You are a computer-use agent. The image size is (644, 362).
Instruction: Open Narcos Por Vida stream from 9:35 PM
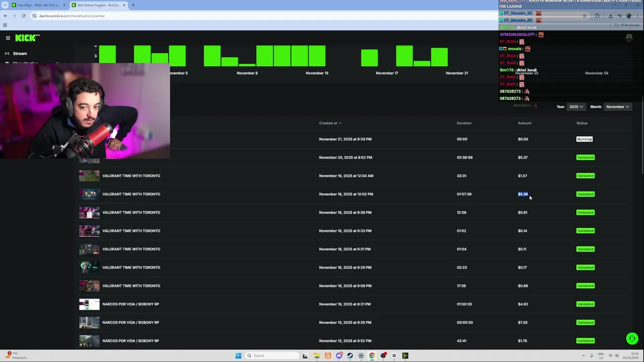click(130, 322)
